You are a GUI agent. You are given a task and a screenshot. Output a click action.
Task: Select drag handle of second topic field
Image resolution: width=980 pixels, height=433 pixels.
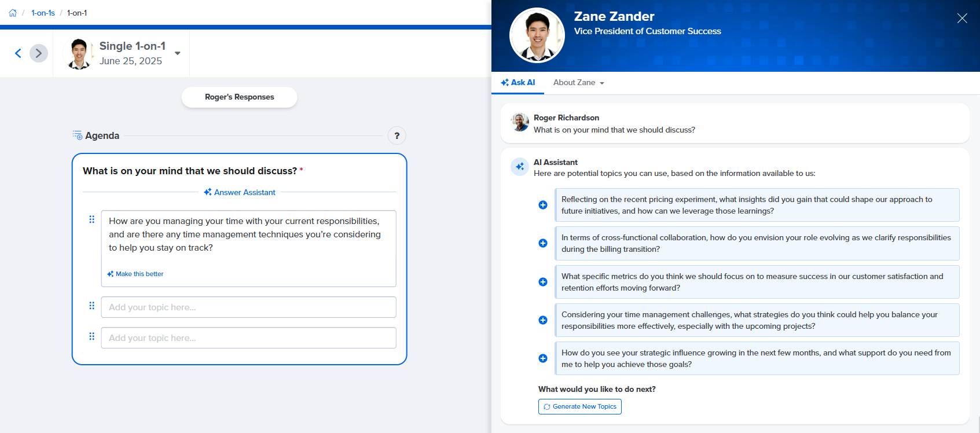91,306
